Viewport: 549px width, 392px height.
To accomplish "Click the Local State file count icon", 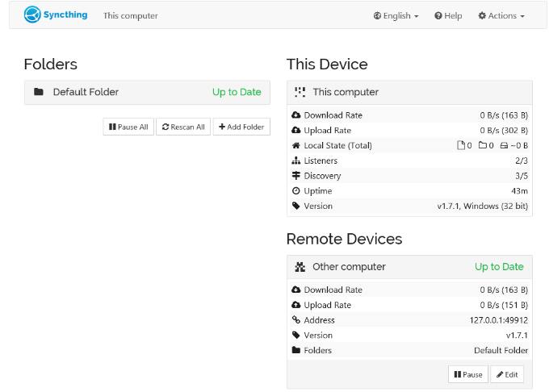I will pos(461,145).
